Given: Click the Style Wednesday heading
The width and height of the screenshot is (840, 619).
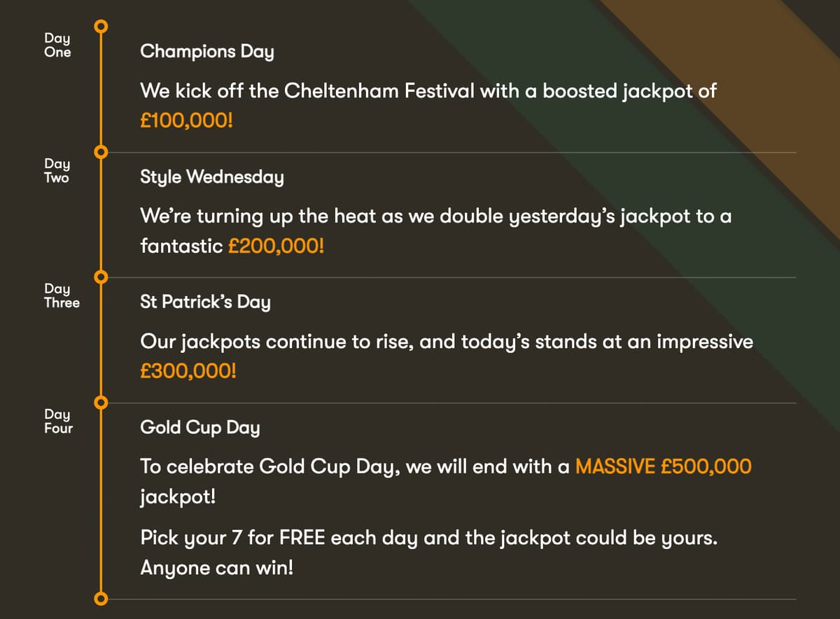Looking at the screenshot, I should [x=212, y=177].
